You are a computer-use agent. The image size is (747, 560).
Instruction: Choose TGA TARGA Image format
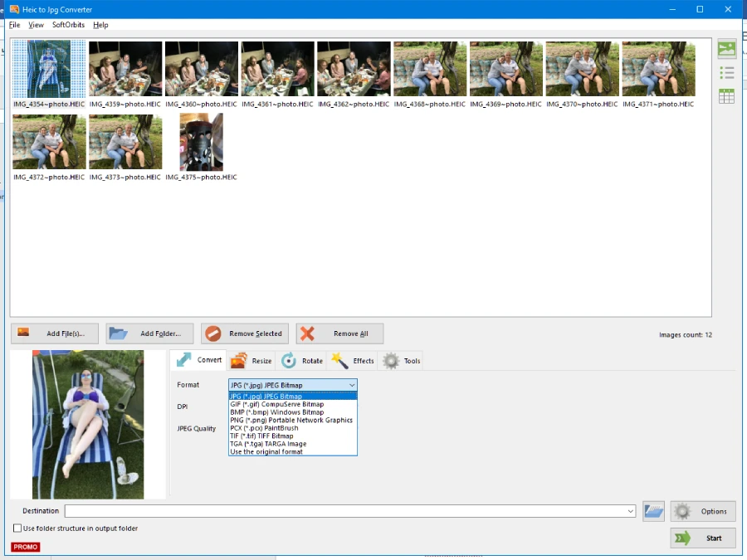coord(292,444)
